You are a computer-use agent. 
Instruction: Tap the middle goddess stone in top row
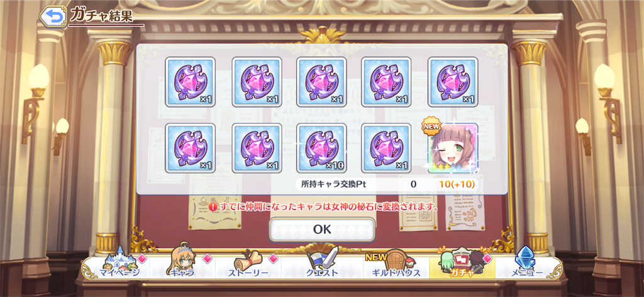(x=321, y=82)
